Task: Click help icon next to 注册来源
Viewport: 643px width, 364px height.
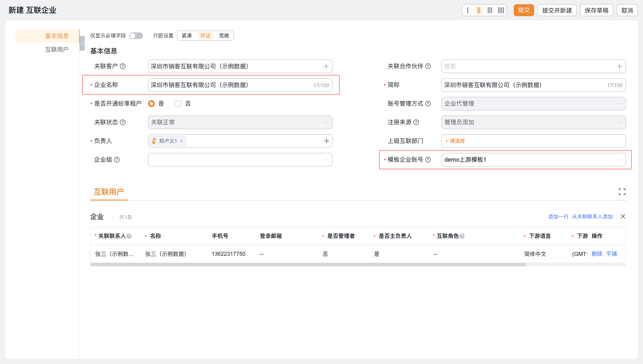Action: pos(416,122)
